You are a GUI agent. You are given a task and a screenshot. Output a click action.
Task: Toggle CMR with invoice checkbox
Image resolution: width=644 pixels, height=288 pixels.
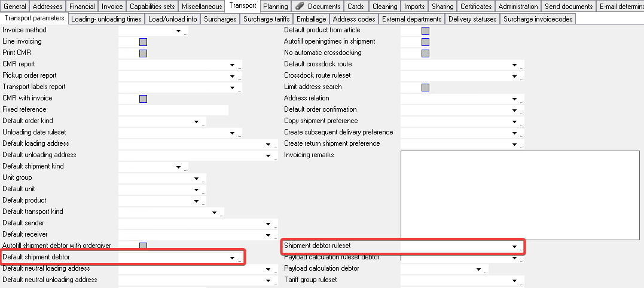coord(143,99)
